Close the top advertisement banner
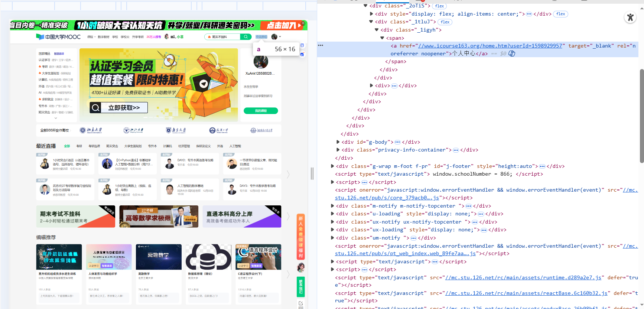 click(303, 23)
